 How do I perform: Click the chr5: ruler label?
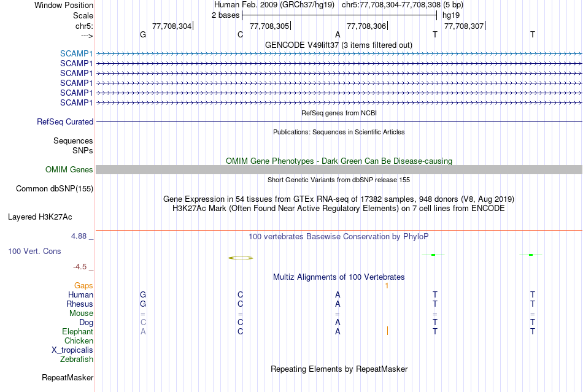[x=84, y=26]
